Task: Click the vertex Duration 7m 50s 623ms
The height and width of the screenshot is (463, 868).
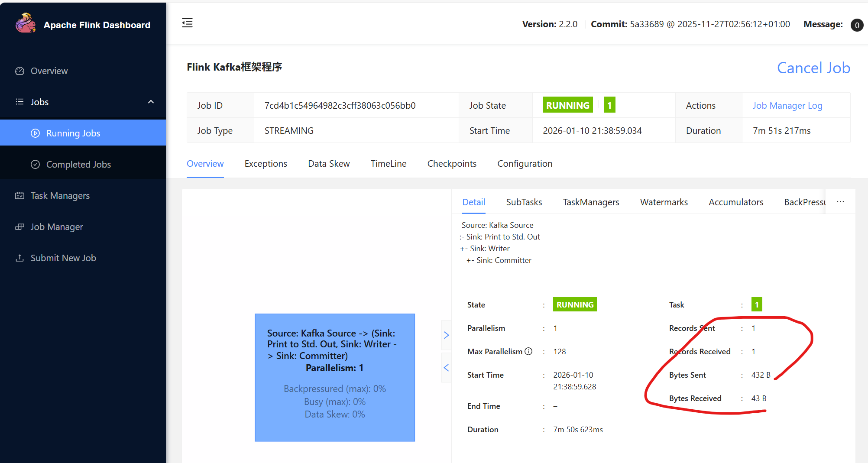Action: (x=578, y=430)
